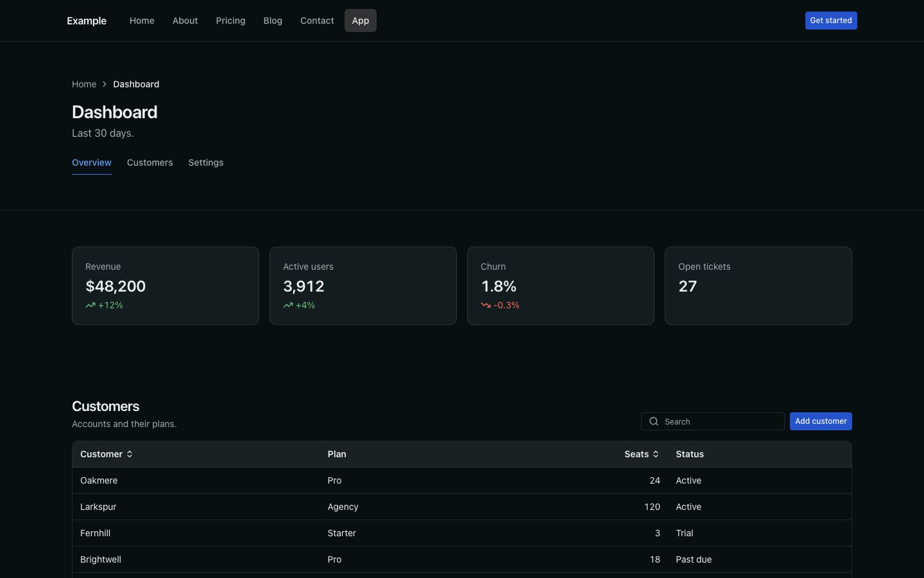Select the Larkspur customer name
Image resolution: width=924 pixels, height=578 pixels.
98,507
